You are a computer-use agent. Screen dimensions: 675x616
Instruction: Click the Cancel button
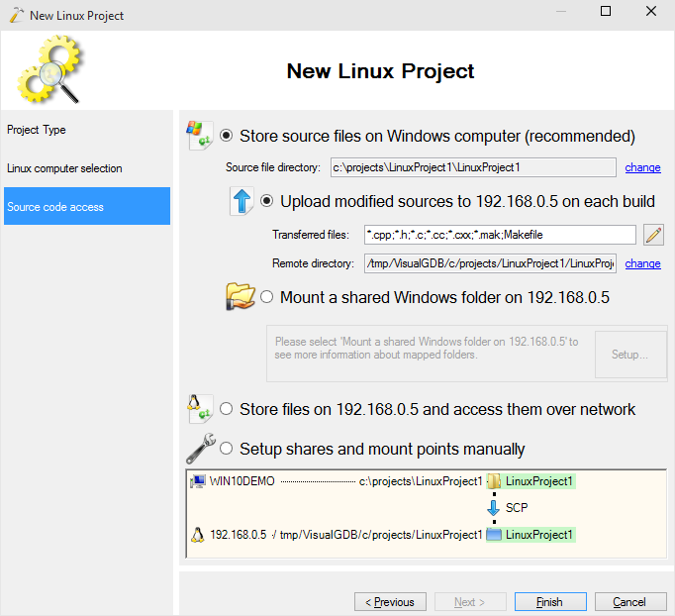click(x=630, y=602)
